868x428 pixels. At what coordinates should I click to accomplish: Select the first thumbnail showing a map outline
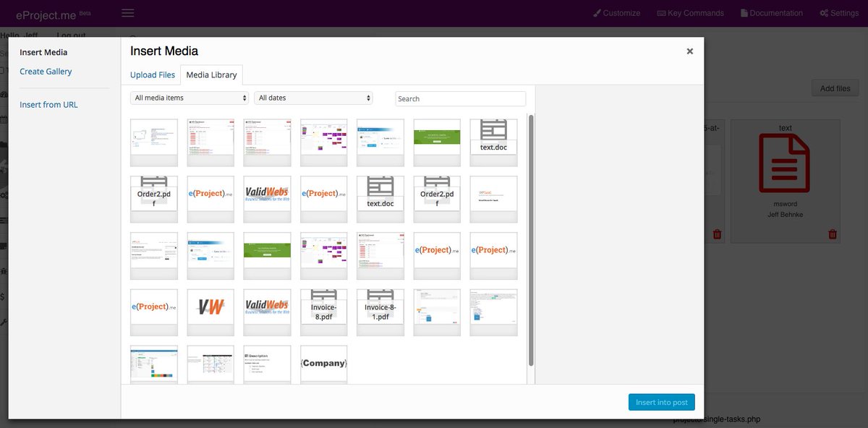(154, 142)
